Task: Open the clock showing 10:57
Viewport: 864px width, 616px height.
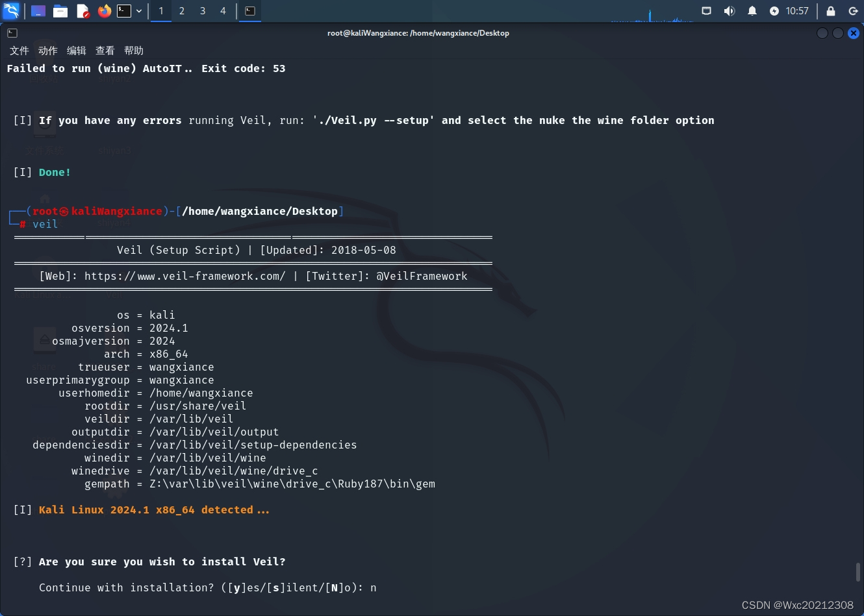Action: coord(797,11)
